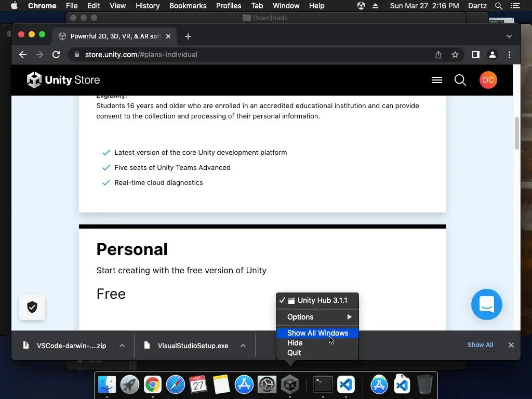Click "Five seats of Unity Teams Advanced"
This screenshot has width=532, height=399.
(172, 168)
